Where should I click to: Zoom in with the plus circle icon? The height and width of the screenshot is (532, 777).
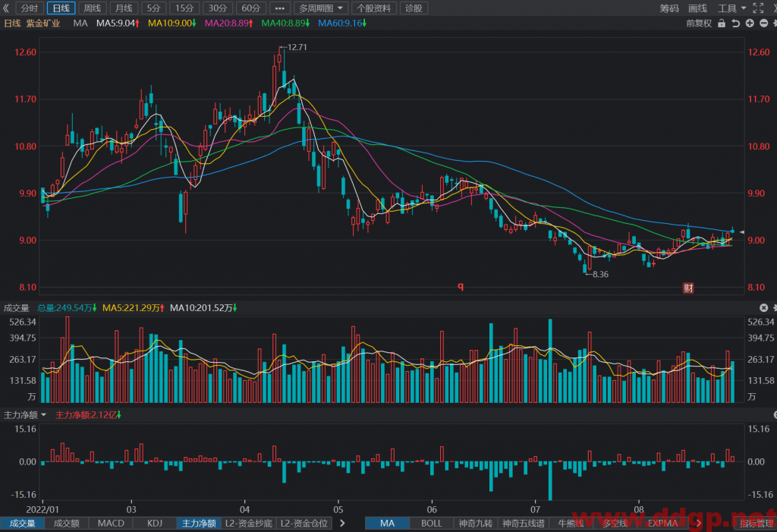click(x=750, y=24)
